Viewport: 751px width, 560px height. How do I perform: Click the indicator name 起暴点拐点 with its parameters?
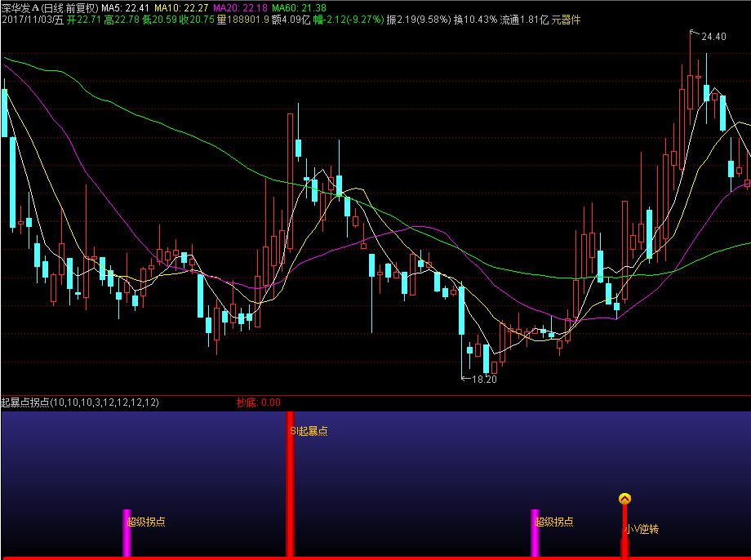pos(80,402)
